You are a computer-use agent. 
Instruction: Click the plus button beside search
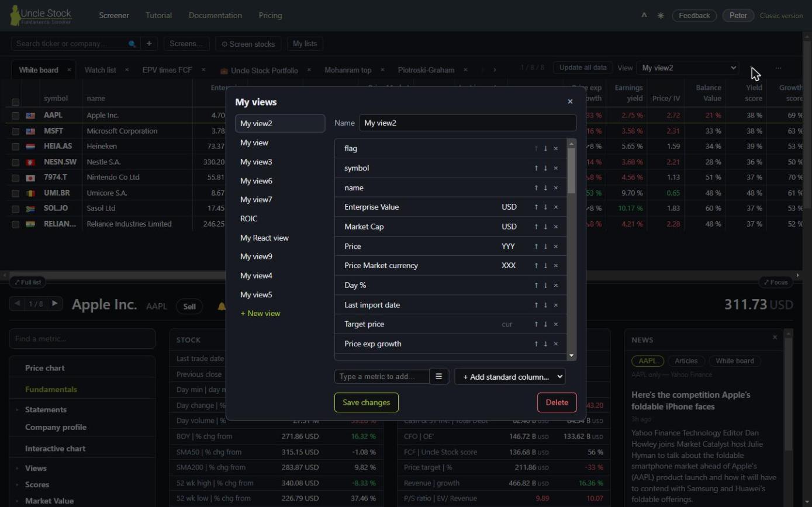pyautogui.click(x=149, y=44)
